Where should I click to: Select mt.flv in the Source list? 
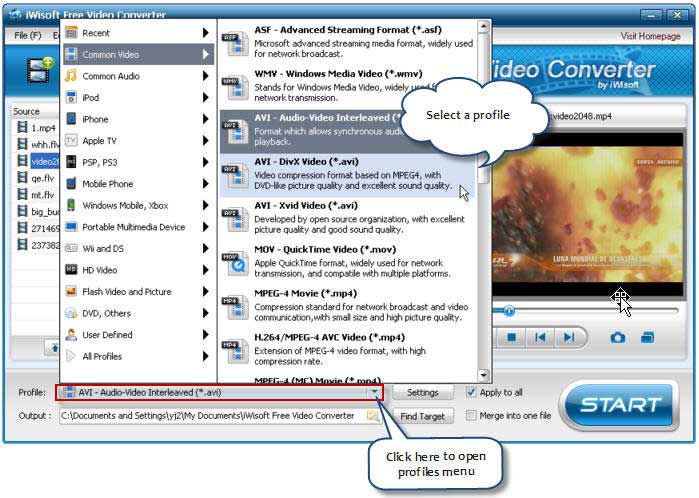coord(43,195)
